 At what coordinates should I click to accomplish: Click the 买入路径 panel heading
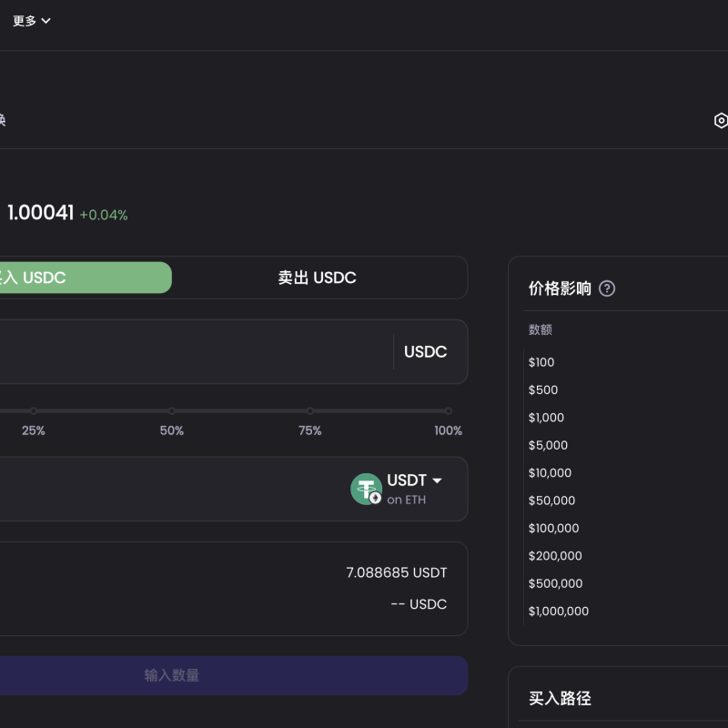(560, 699)
